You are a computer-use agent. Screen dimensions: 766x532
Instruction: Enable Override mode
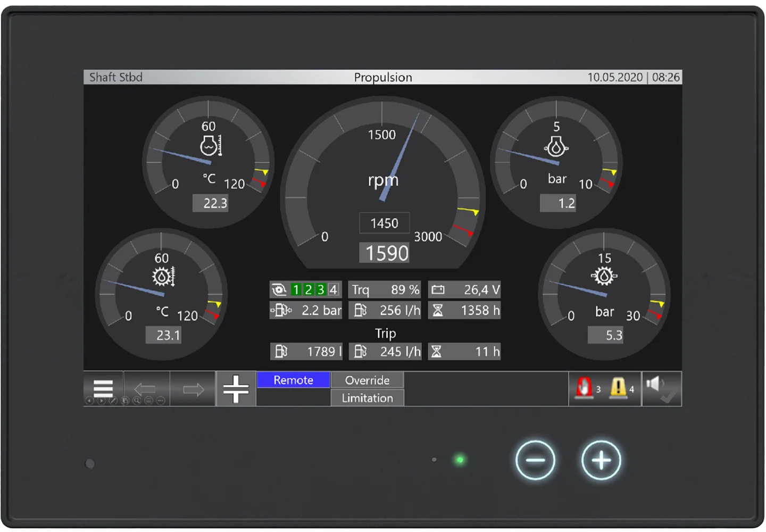[367, 380]
